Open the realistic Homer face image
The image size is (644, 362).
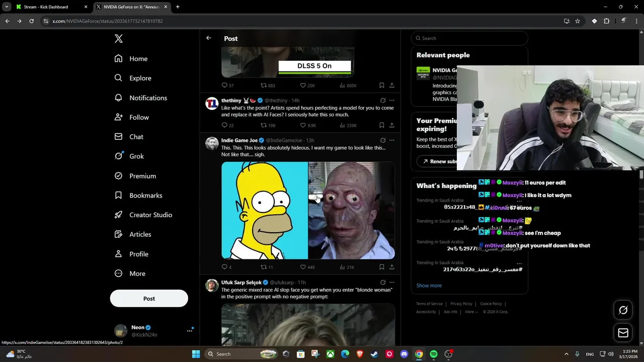tap(352, 210)
